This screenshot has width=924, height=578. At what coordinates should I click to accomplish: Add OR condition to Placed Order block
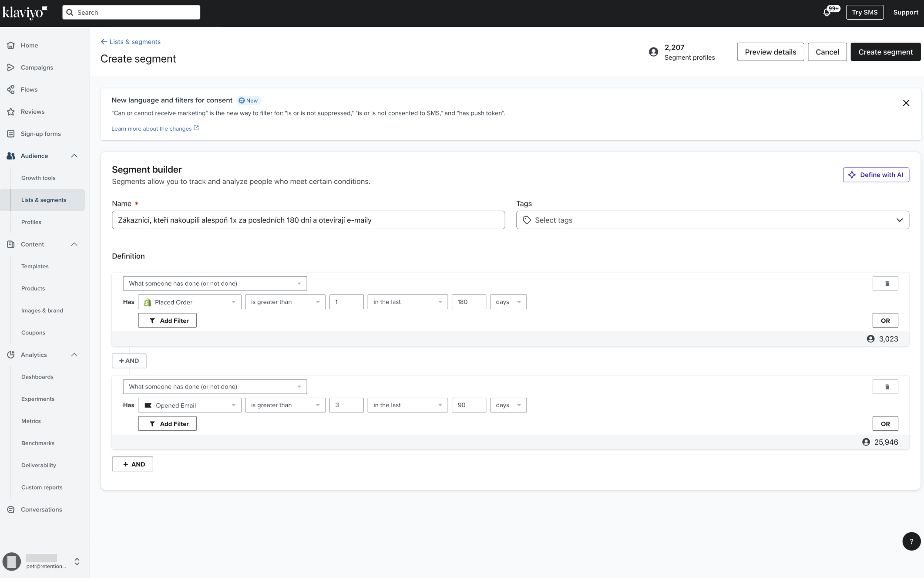[885, 321]
